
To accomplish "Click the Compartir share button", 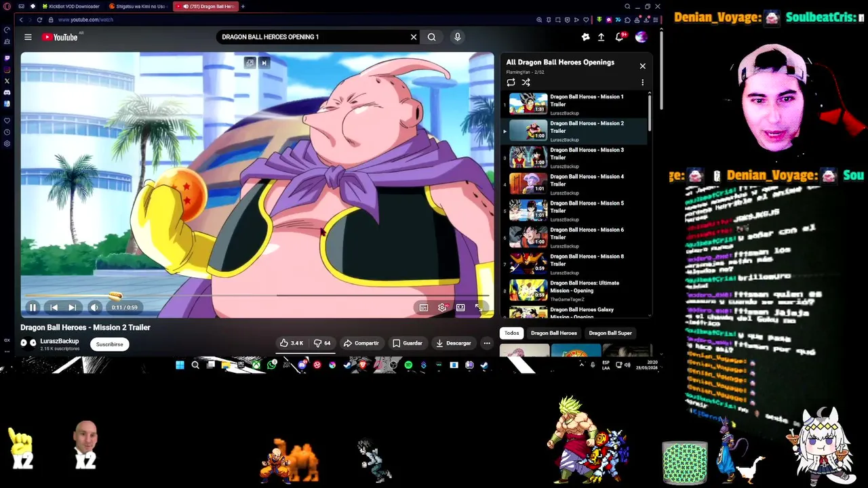I will 361,344.
